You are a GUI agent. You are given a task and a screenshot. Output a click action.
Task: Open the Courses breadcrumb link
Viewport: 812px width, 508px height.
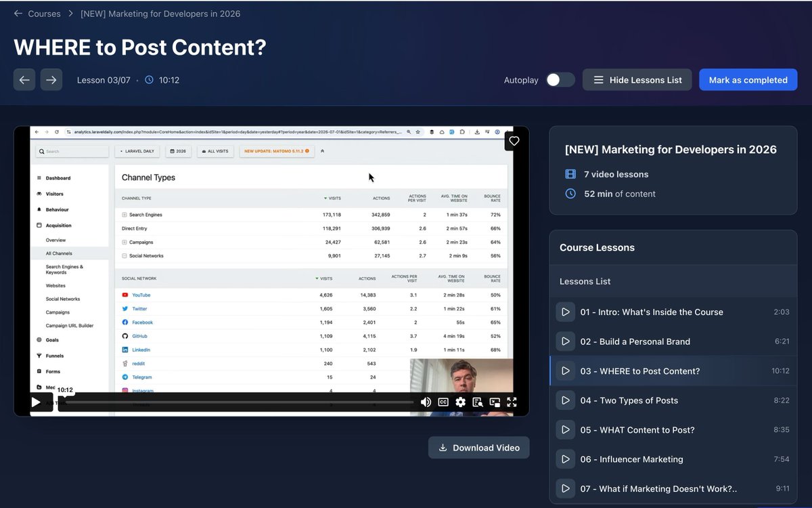44,14
